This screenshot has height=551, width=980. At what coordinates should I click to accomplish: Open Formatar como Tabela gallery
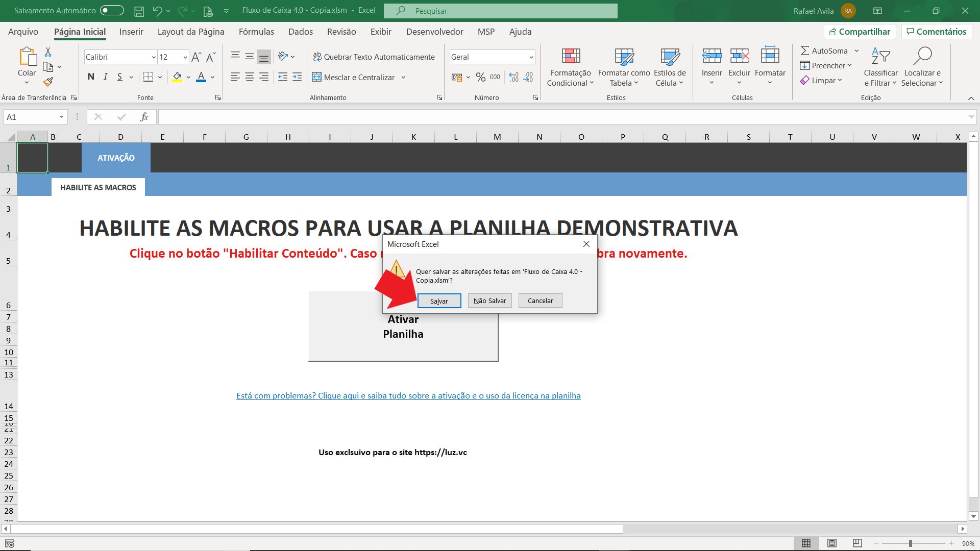pos(624,67)
